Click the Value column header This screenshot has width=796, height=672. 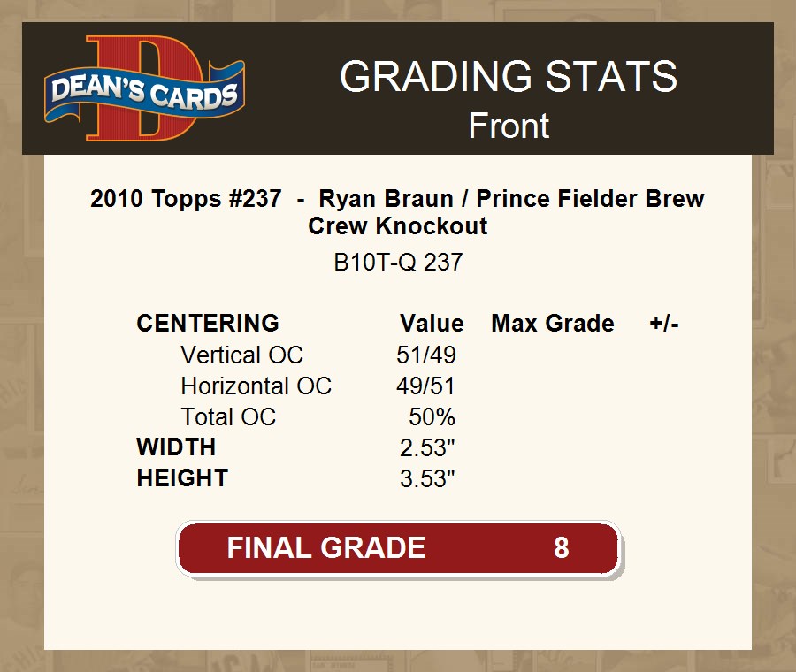pyautogui.click(x=432, y=324)
